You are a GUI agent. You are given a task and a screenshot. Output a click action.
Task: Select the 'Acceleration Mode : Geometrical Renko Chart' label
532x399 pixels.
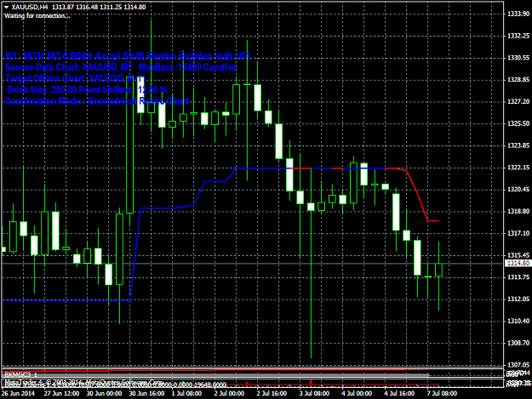click(97, 101)
